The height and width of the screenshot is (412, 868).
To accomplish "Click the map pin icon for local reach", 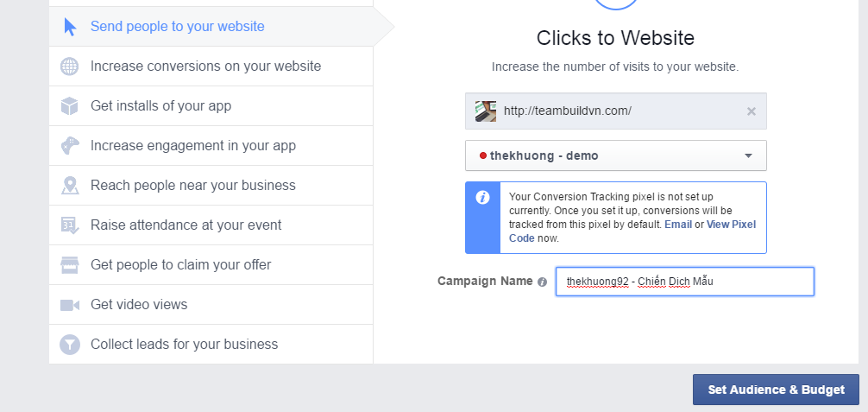I will pos(70,186).
